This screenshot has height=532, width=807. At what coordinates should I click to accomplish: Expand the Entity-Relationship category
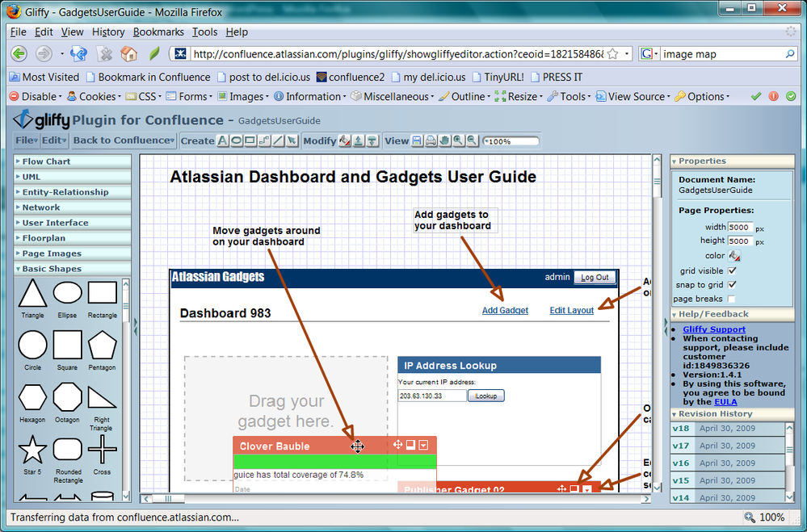(73, 192)
